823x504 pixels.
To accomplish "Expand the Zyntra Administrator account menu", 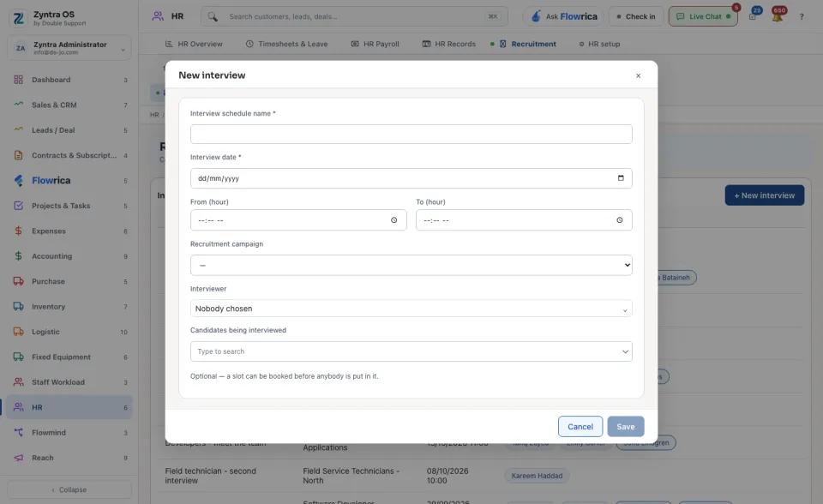I will click(x=69, y=48).
